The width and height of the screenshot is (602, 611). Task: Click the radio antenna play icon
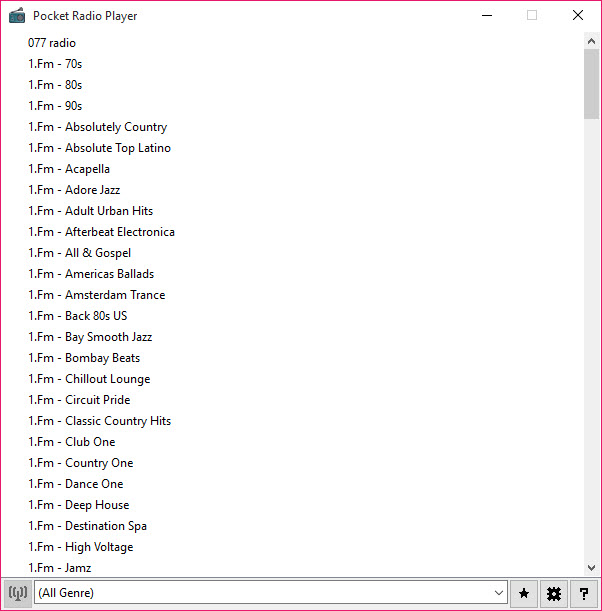pyautogui.click(x=18, y=593)
